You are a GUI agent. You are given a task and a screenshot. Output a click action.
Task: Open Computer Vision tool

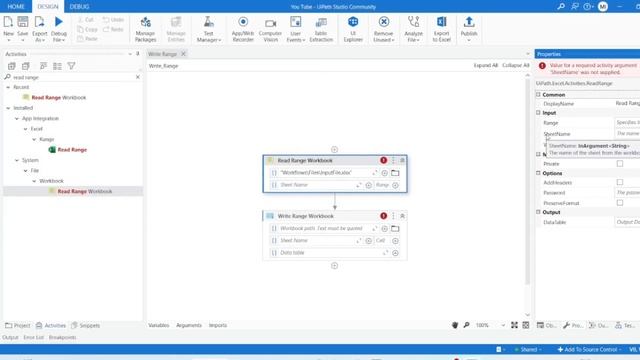tap(270, 29)
